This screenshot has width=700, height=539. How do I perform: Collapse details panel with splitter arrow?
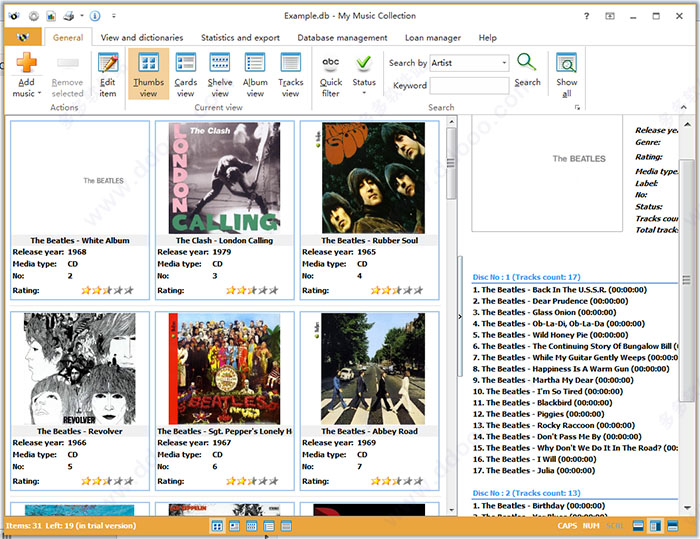click(460, 317)
